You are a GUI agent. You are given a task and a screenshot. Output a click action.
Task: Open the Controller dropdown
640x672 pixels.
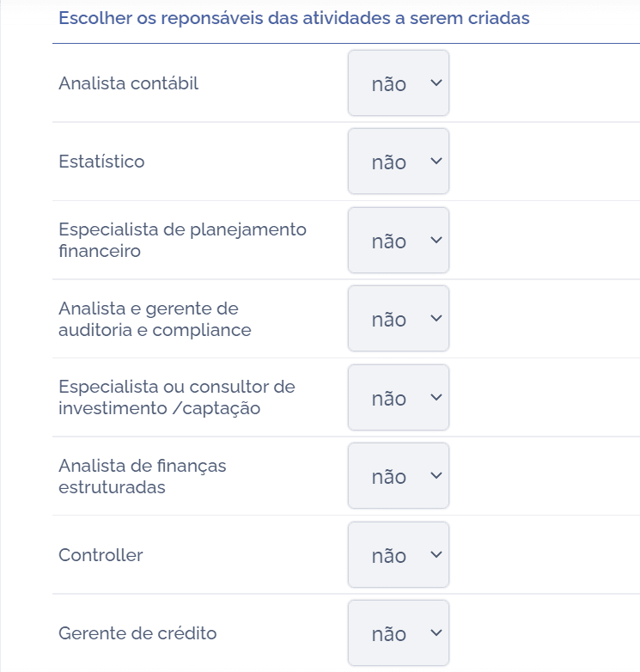coord(398,555)
